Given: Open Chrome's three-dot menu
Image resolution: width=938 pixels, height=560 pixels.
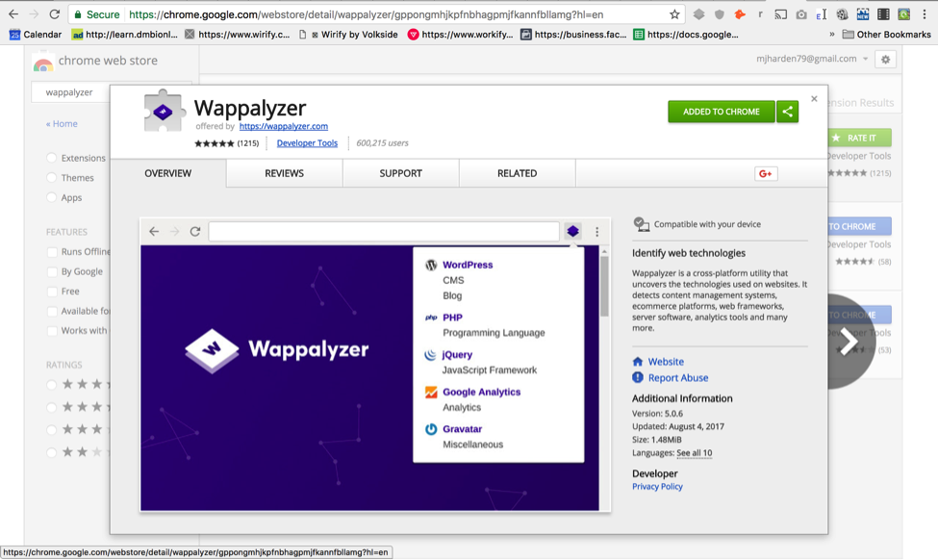Looking at the screenshot, I should pos(925,14).
